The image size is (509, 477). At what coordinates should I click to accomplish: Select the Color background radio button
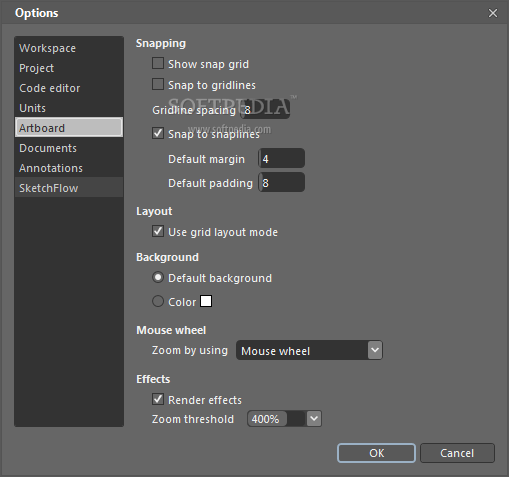[158, 301]
